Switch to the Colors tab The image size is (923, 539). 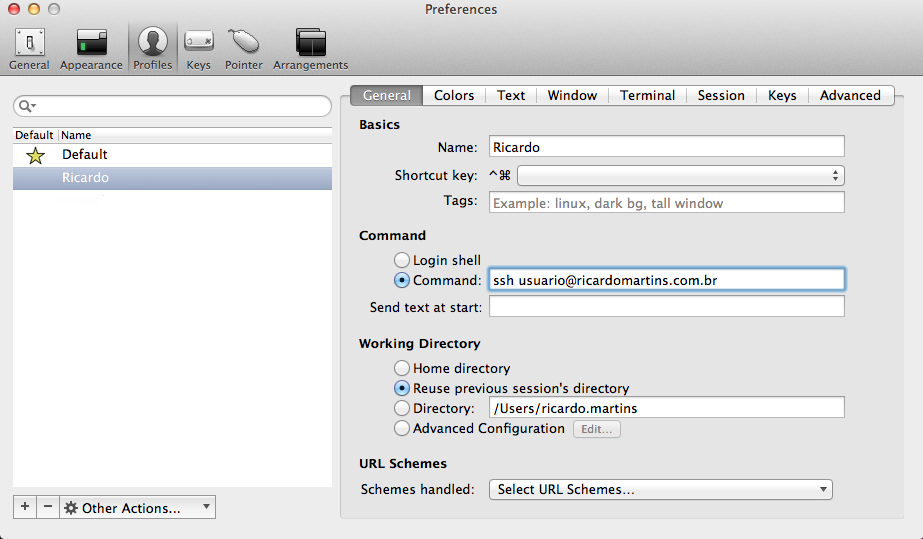pyautogui.click(x=454, y=95)
